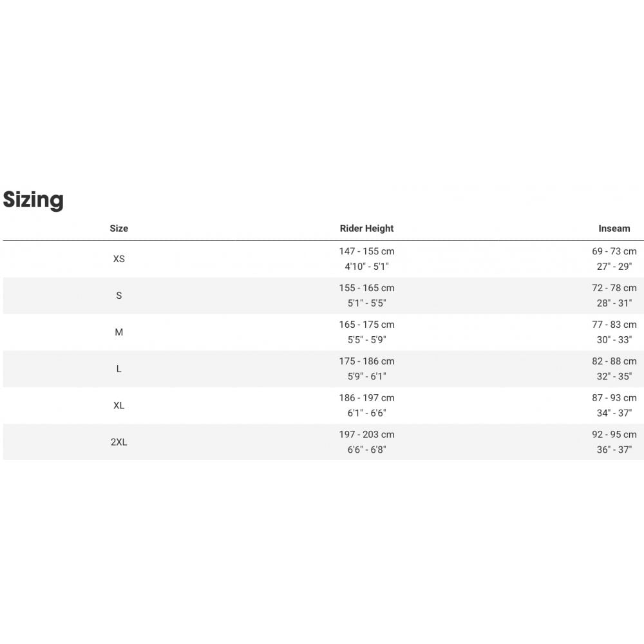The height and width of the screenshot is (644, 644).
Task: Select the 28" - 31" inseam text
Action: click(614, 303)
